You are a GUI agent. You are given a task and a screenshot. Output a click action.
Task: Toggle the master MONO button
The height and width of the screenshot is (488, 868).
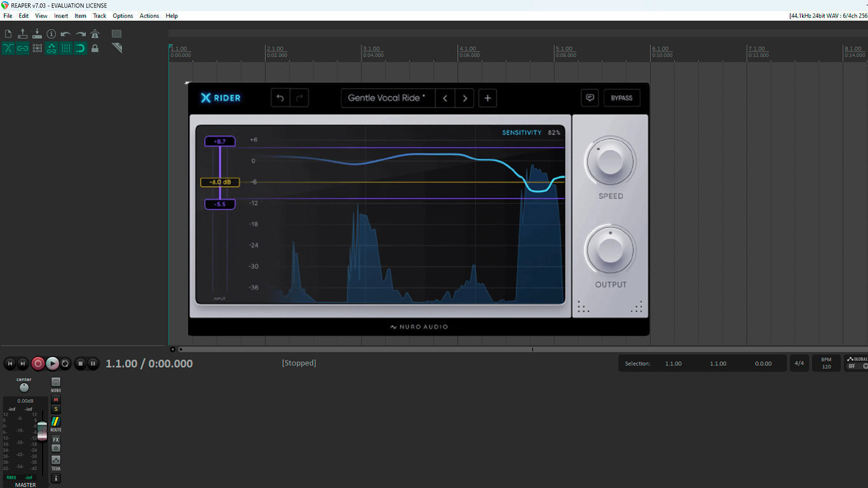(x=56, y=382)
